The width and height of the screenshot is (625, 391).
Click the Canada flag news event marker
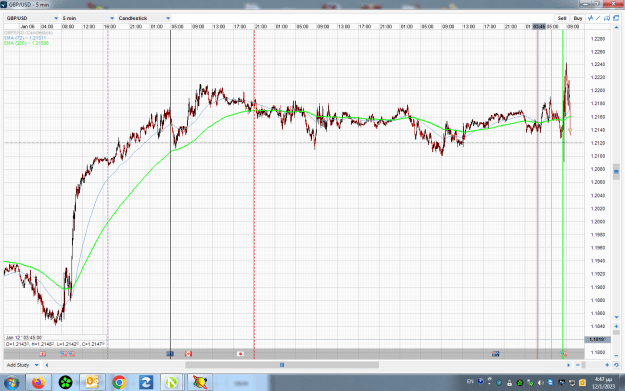coord(188,354)
